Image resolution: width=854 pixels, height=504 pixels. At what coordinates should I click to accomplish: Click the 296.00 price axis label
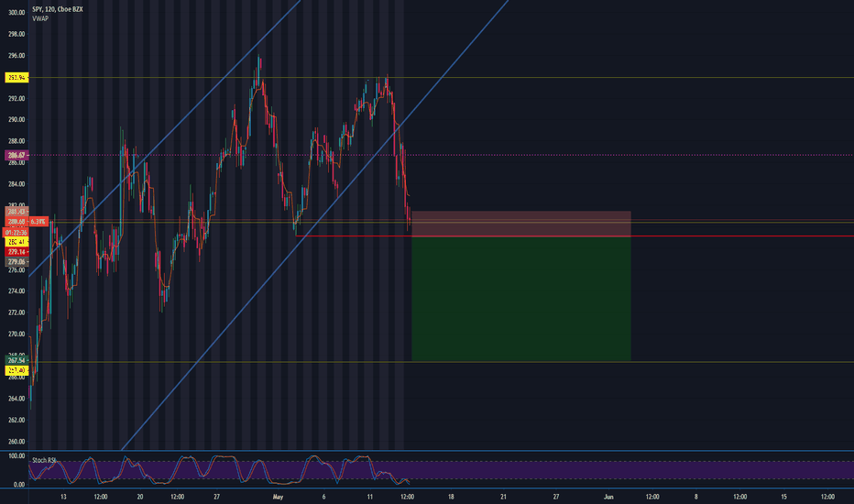pyautogui.click(x=16, y=56)
